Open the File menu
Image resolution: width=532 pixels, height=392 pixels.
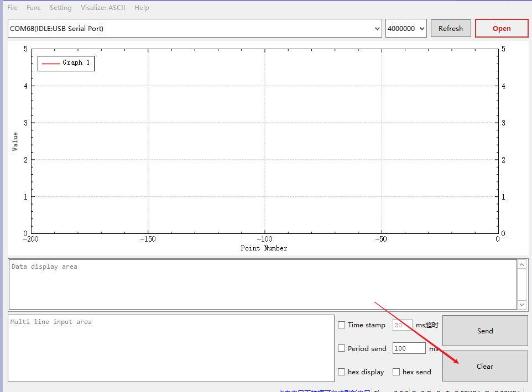tap(12, 7)
